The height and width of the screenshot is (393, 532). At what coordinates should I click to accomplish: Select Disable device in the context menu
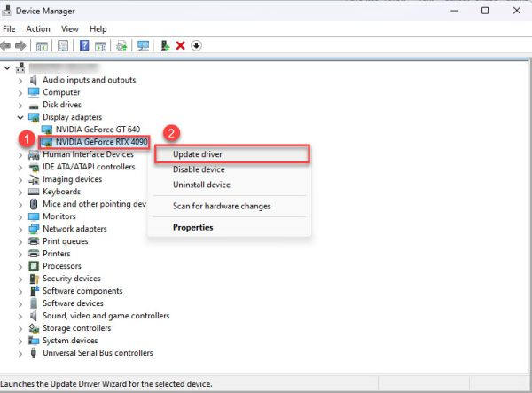pyautogui.click(x=199, y=169)
